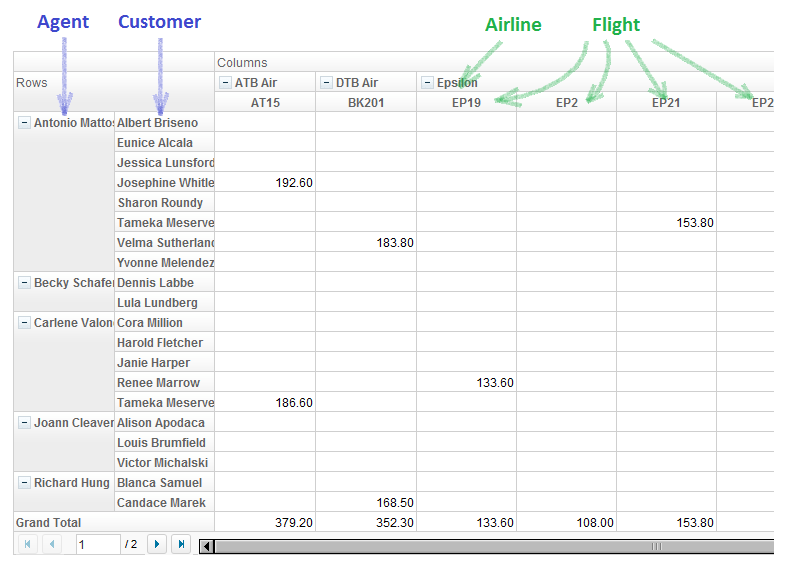Click the page number input field

pyautogui.click(x=98, y=544)
